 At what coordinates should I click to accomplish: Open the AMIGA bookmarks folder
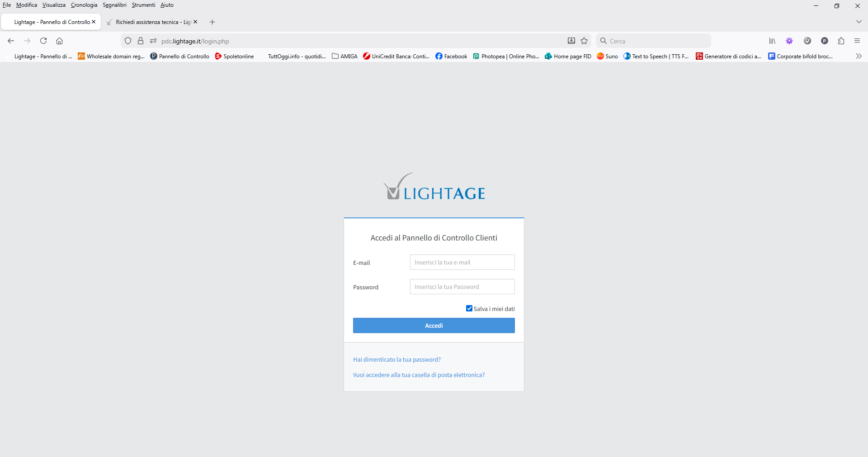coord(344,57)
